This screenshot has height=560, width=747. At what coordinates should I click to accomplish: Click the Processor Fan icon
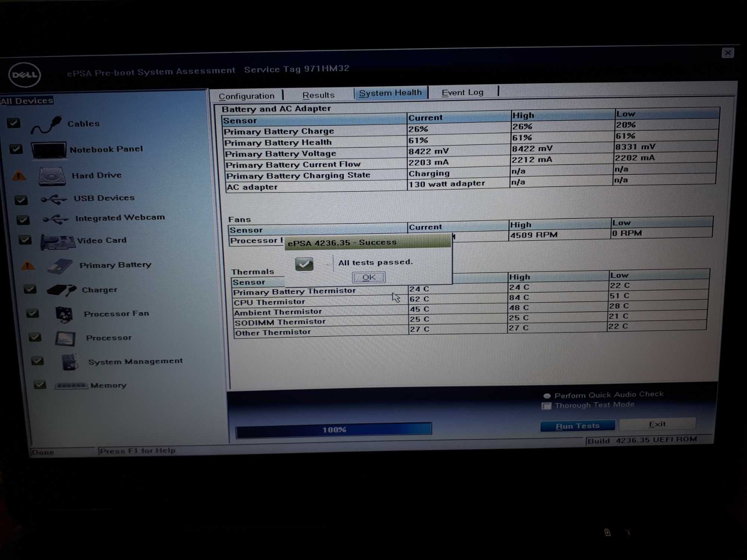(64, 314)
